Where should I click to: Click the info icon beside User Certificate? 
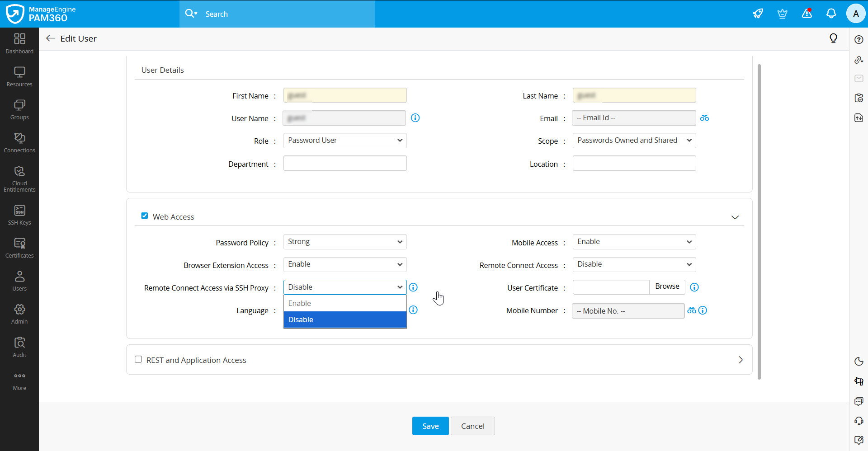(x=694, y=287)
